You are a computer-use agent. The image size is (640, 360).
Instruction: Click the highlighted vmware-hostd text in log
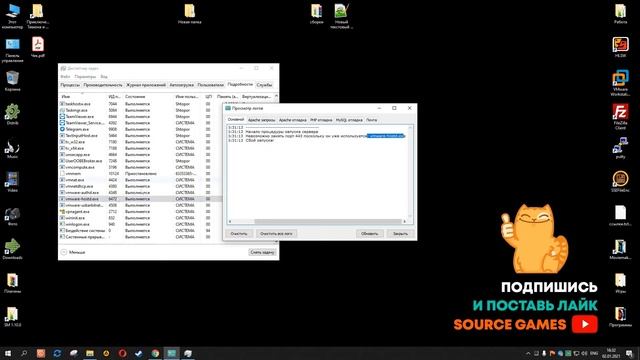pyautogui.click(x=385, y=136)
